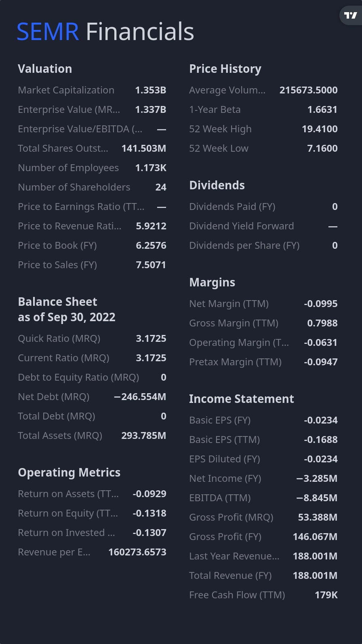This screenshot has height=644, width=362.
Task: Select the Gross Margin (TTM) label
Action: click(x=234, y=323)
